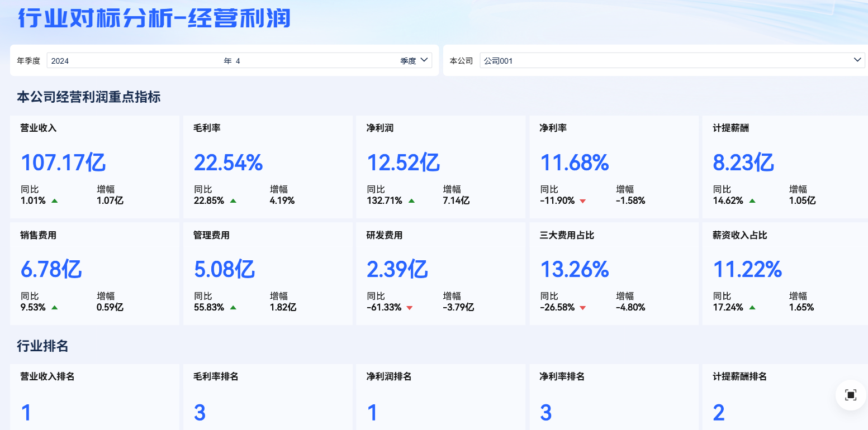Click the -3.79亿 increase amount

coord(459,307)
